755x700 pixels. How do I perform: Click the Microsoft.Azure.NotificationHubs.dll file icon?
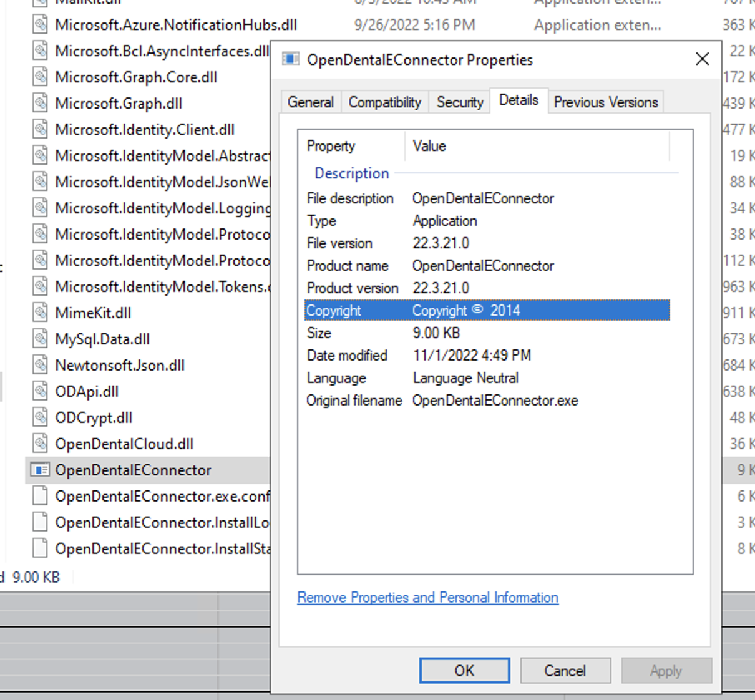click(41, 25)
